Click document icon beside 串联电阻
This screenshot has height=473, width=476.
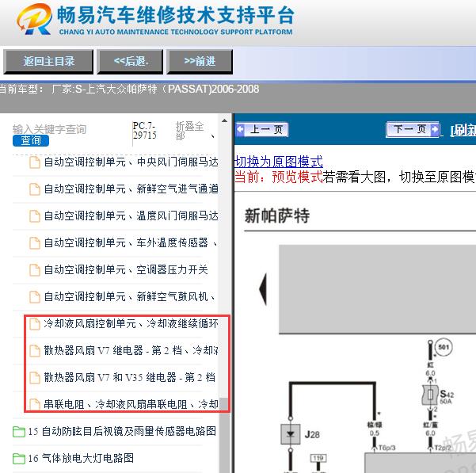click(35, 404)
